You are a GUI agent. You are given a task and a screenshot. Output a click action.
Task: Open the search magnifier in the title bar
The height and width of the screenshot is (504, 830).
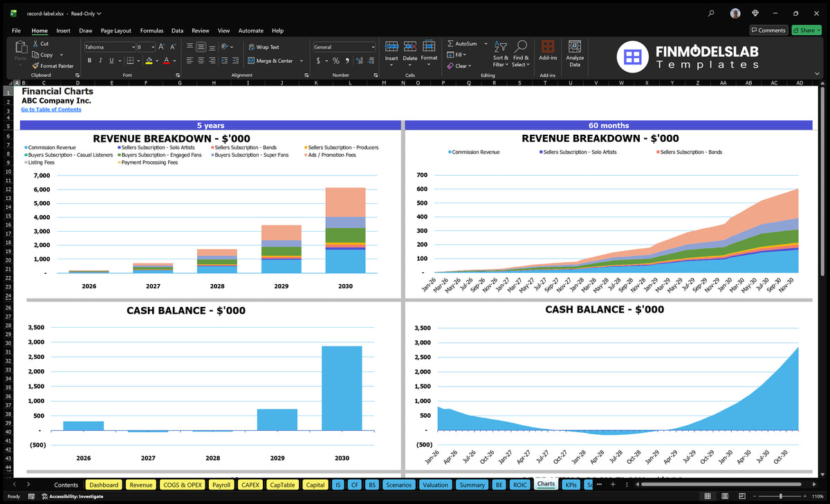(711, 13)
